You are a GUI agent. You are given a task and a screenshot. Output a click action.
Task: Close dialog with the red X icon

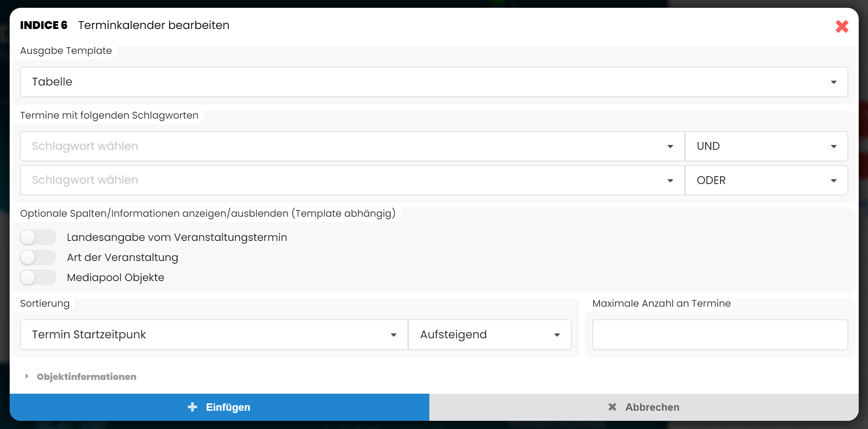[x=842, y=26]
